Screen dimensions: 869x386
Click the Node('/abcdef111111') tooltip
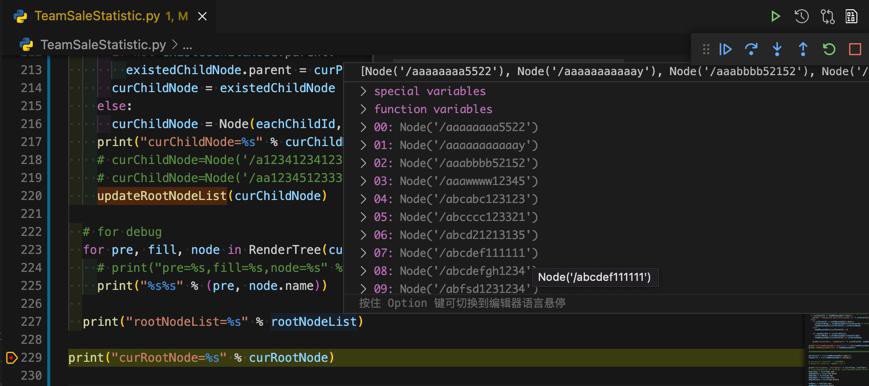coord(595,276)
